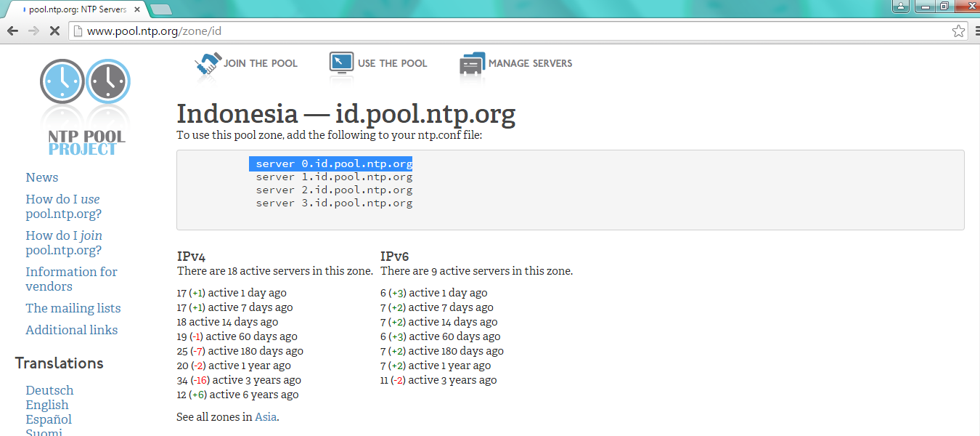The image size is (980, 436).
Task: Click '6 (+3) active 1 day ago' row
Action: 434,293
